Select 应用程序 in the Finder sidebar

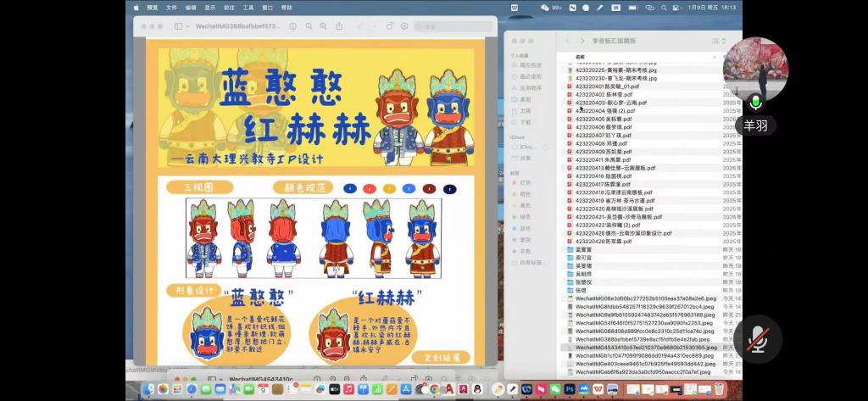(x=531, y=87)
